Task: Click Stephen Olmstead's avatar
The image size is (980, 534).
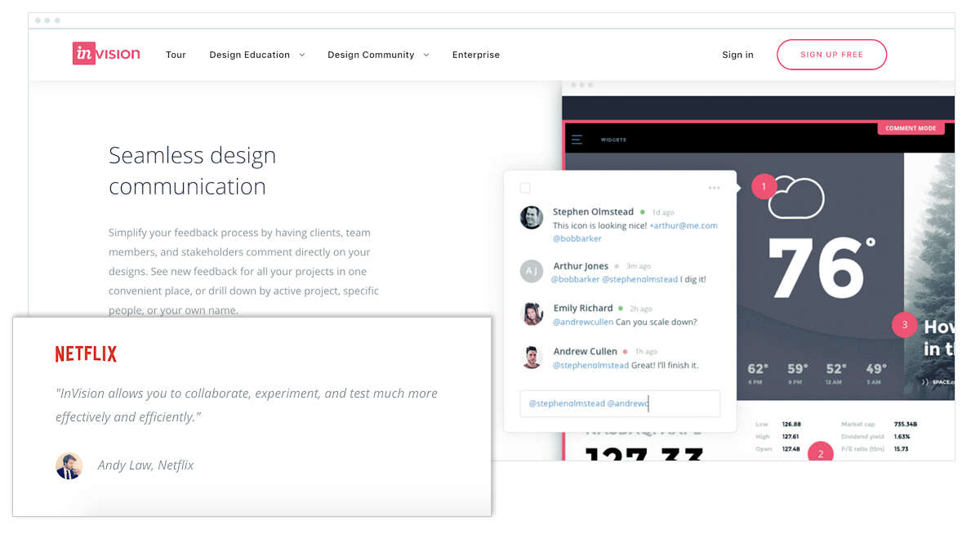Action: (x=532, y=217)
